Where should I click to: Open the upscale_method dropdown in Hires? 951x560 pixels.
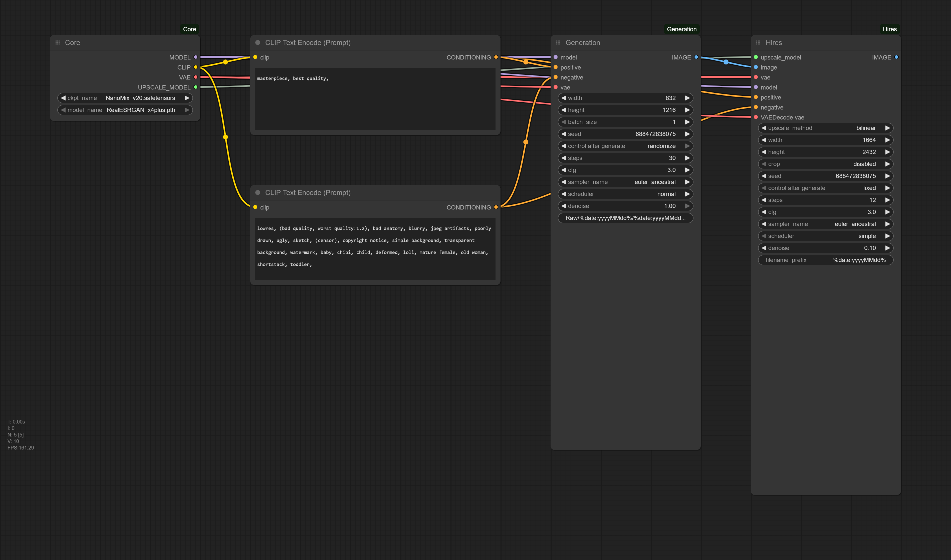pos(825,128)
